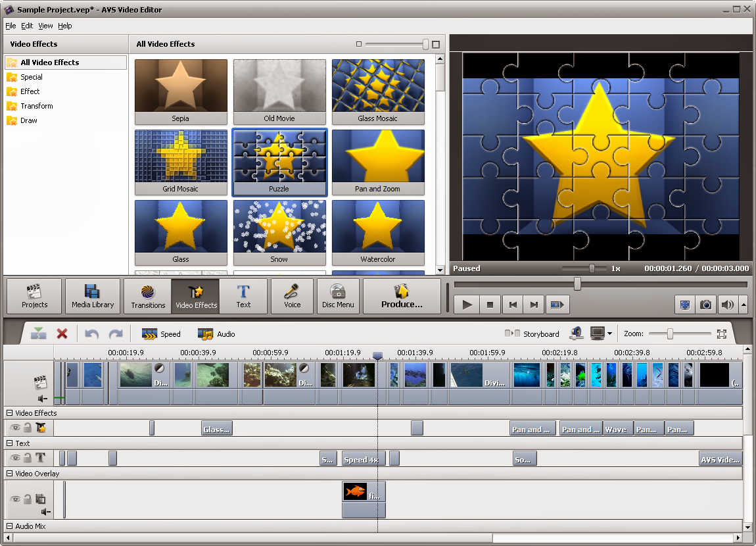Open the Speed tool on the timeline toolbar
756x546 pixels.
(161, 334)
